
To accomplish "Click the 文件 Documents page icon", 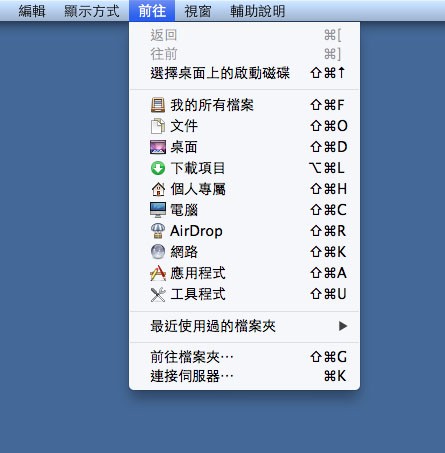I will [158, 126].
